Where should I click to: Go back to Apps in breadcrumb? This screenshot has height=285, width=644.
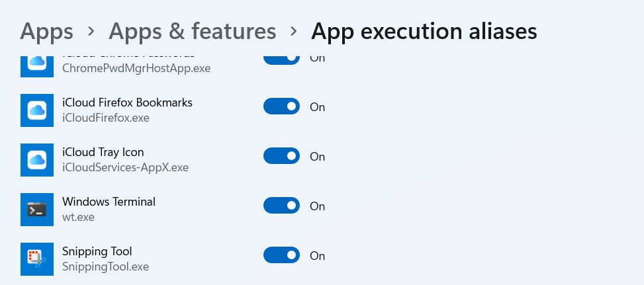click(46, 31)
